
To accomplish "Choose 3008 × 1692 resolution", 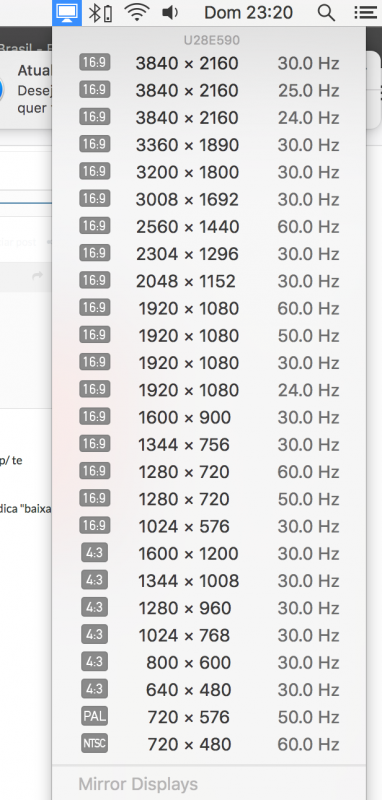I will pyautogui.click(x=209, y=199).
